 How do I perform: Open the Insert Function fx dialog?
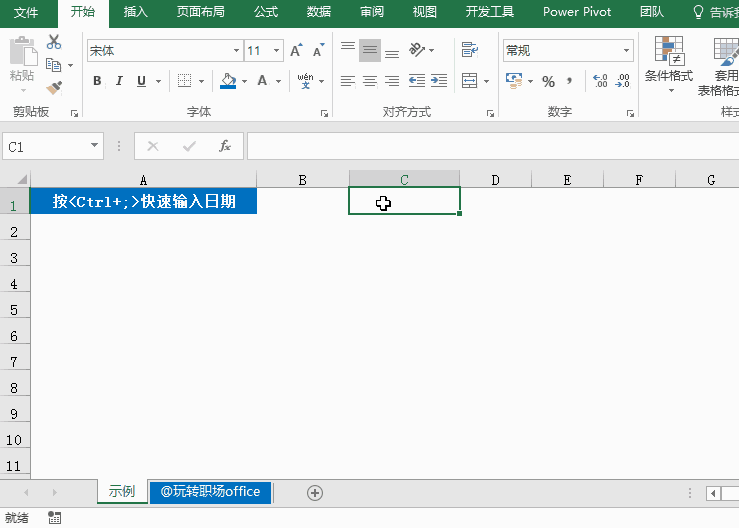(x=225, y=146)
